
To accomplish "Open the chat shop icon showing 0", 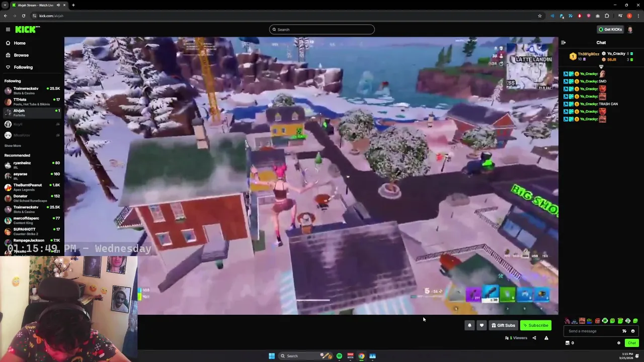I will pyautogui.click(x=570, y=343).
